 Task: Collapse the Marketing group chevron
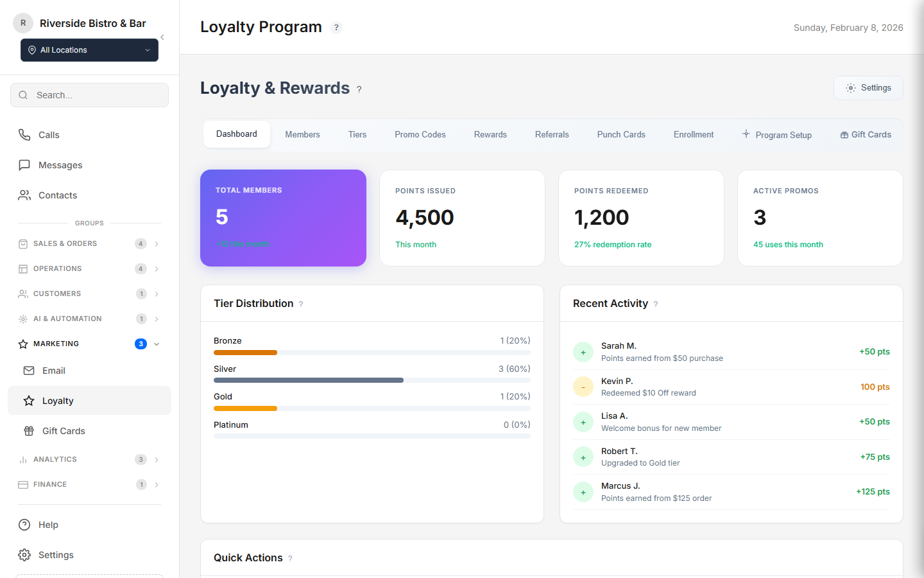click(x=156, y=344)
